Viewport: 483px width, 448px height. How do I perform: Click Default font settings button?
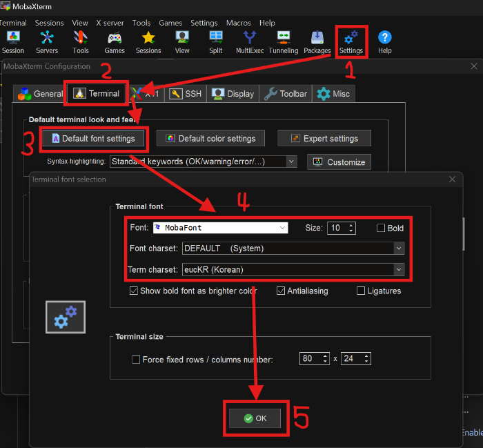click(93, 138)
